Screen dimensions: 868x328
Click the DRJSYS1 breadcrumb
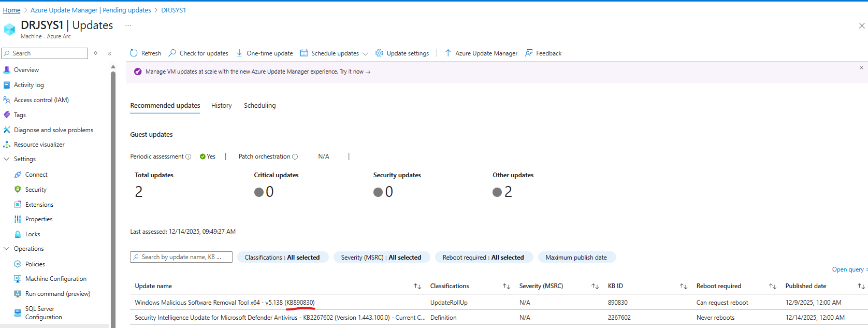(173, 10)
